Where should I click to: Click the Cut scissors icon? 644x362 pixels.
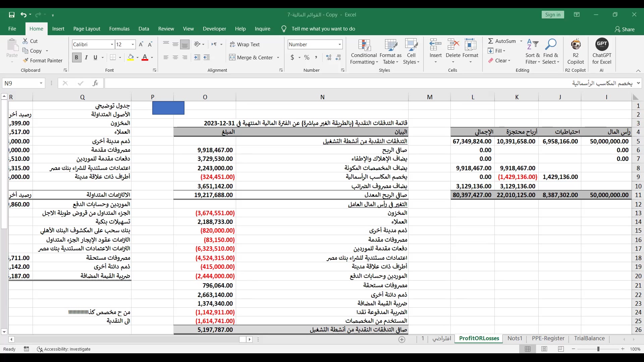pos(25,41)
